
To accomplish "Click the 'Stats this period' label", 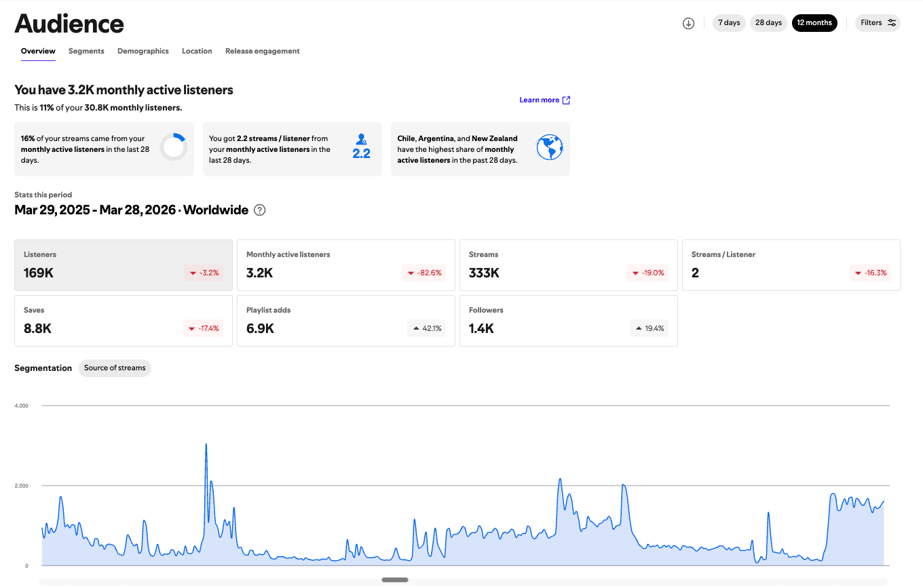I will tap(43, 195).
